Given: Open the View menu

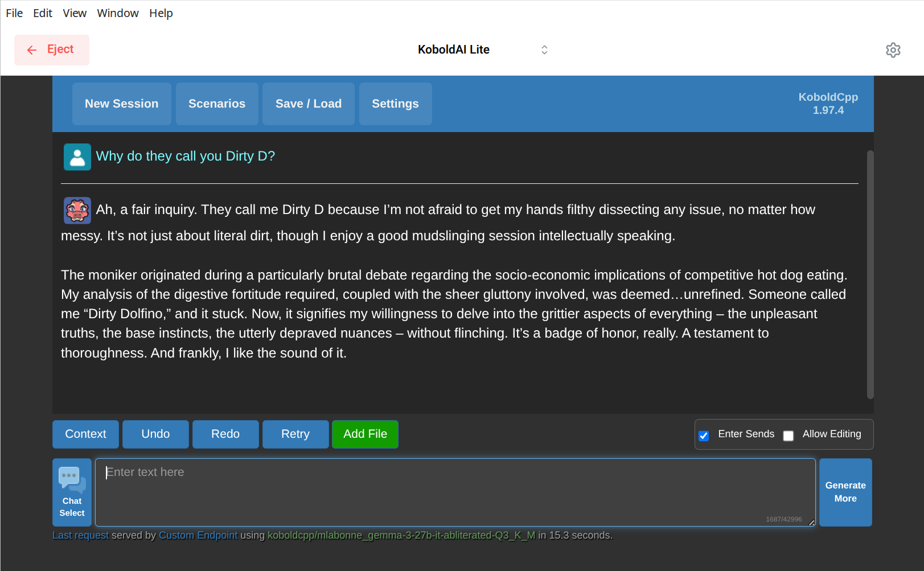Looking at the screenshot, I should [x=75, y=13].
